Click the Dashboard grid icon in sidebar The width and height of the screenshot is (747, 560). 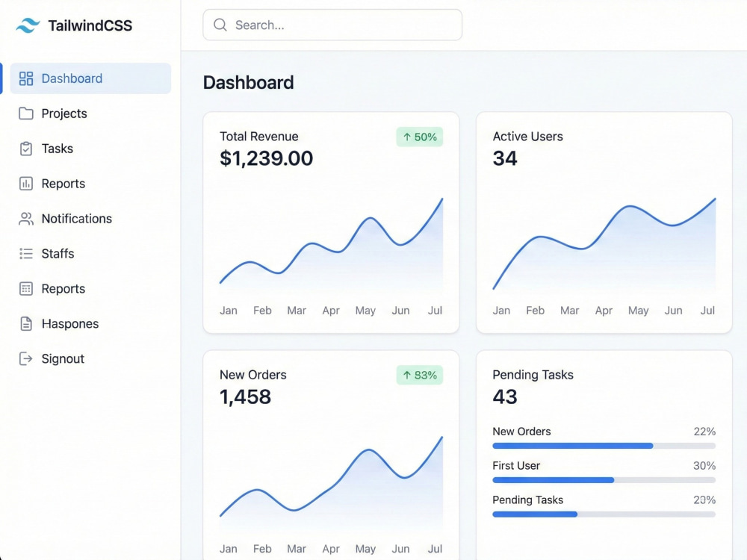26,78
